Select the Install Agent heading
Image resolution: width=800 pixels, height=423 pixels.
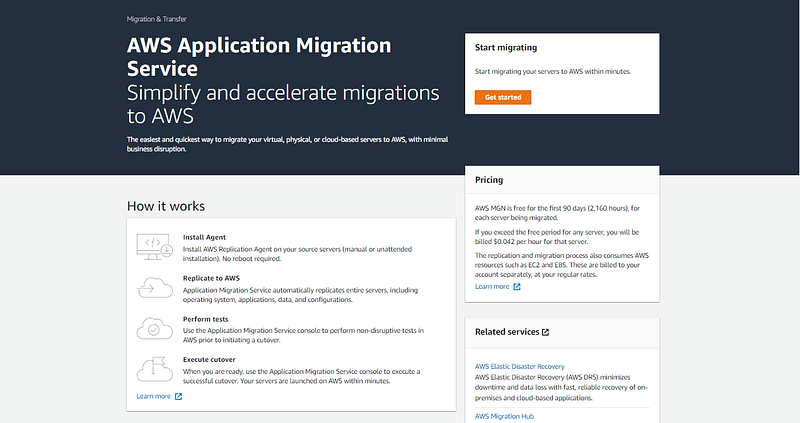pyautogui.click(x=204, y=237)
